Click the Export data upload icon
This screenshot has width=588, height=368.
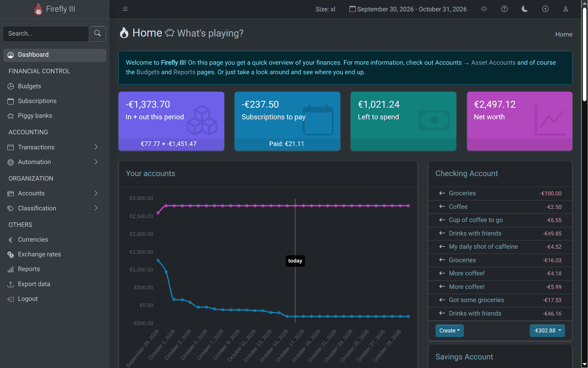click(x=11, y=284)
